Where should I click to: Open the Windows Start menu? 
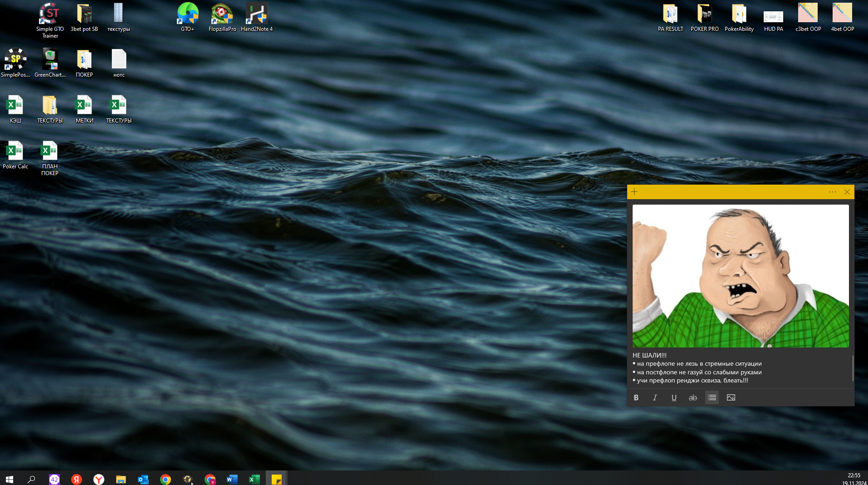[x=9, y=479]
